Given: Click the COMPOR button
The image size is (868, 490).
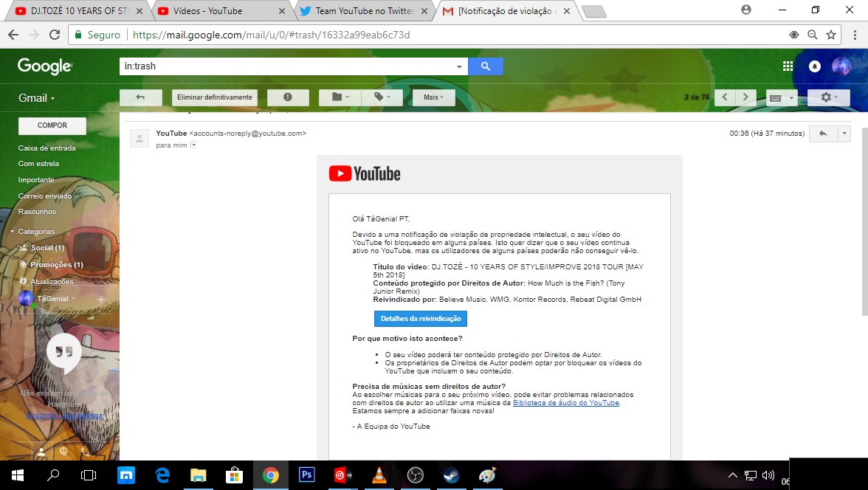Looking at the screenshot, I should pos(52,125).
